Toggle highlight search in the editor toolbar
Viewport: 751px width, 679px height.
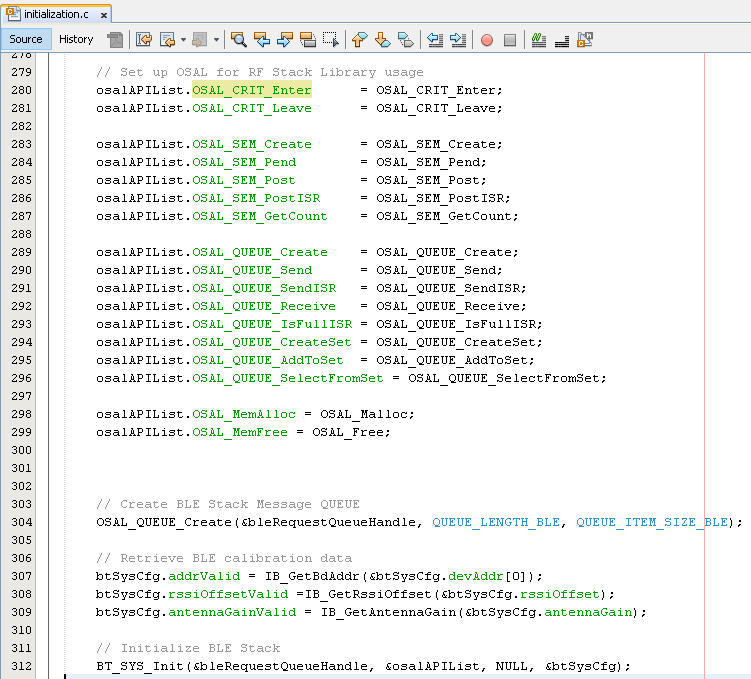click(x=308, y=40)
